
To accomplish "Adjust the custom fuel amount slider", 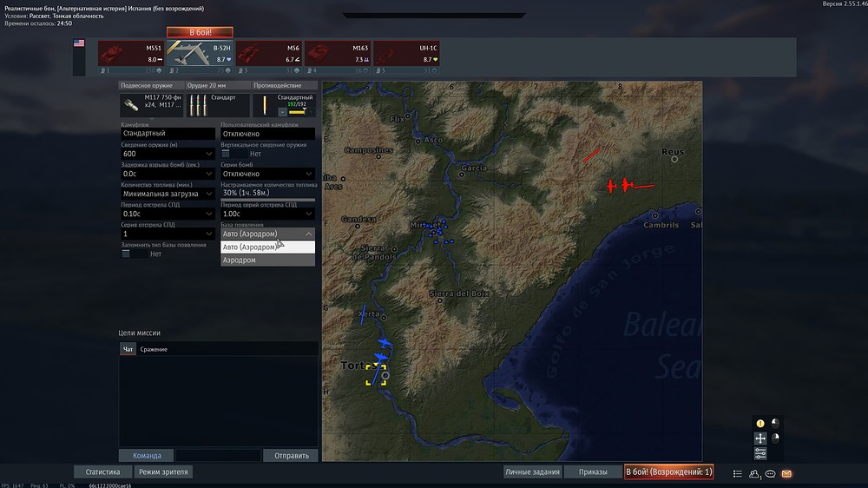I will (267, 201).
